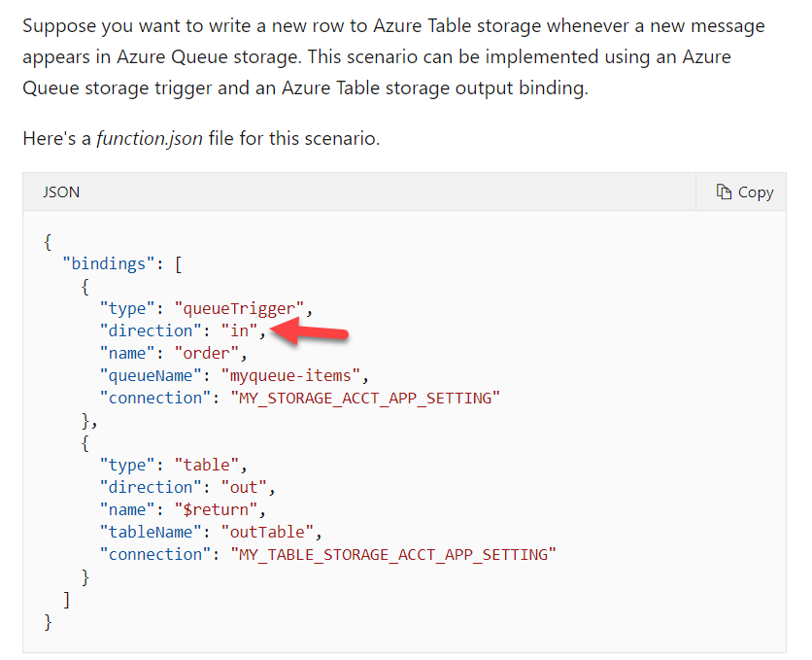Screen dimensions: 812x660
Task: Click the "tableName" key
Action: (151, 532)
